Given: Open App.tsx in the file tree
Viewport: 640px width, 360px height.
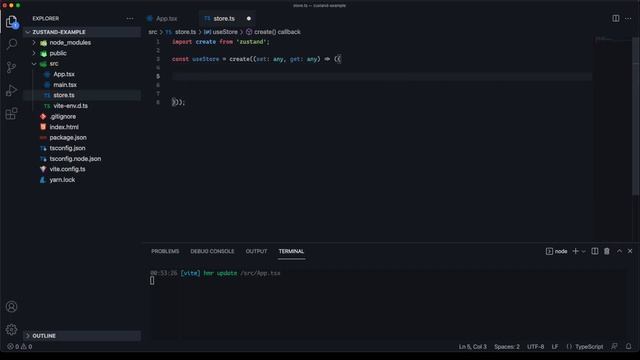Looking at the screenshot, I should point(82,74).
